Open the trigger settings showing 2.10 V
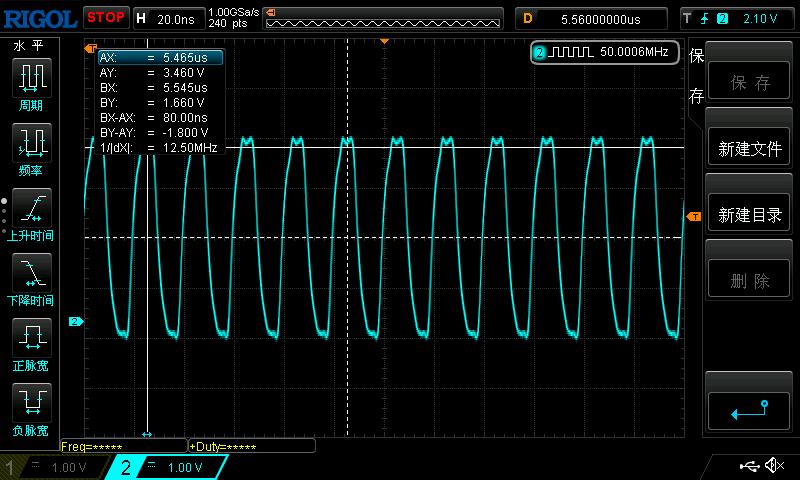This screenshot has width=800, height=480. (x=735, y=18)
